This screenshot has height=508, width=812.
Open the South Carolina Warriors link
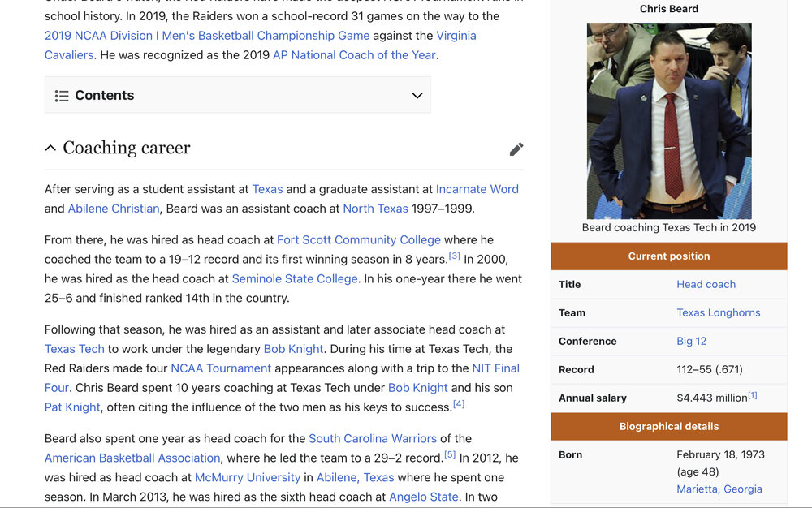point(373,438)
